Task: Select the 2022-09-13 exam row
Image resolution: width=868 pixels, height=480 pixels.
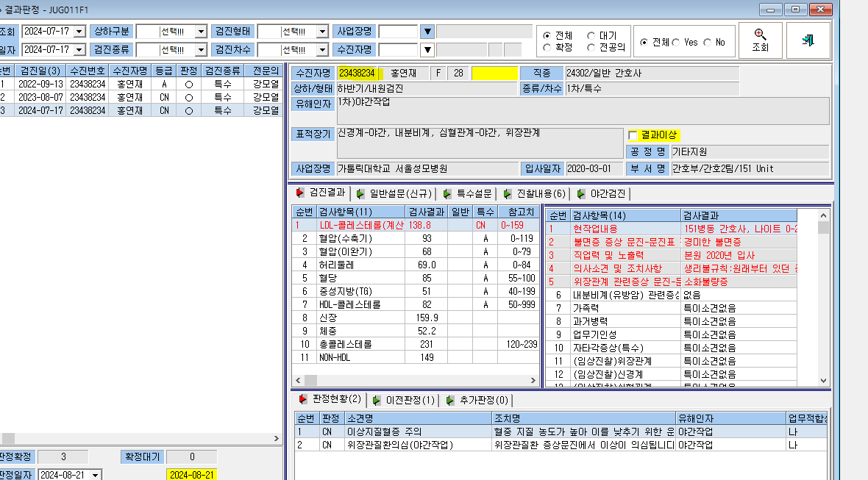Action: 141,84
